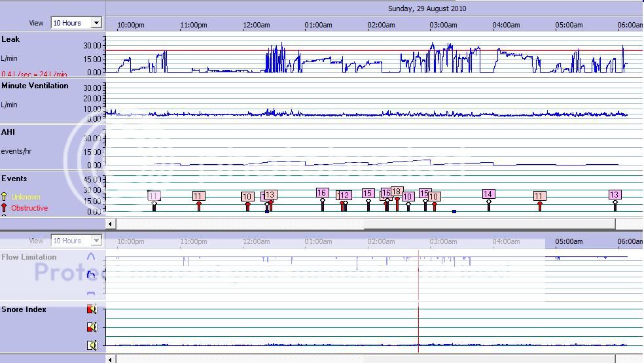Screen dimensions: 644x363
Task: Click the scroll-left arrow under the Snore Index graph
Action: coord(111,359)
